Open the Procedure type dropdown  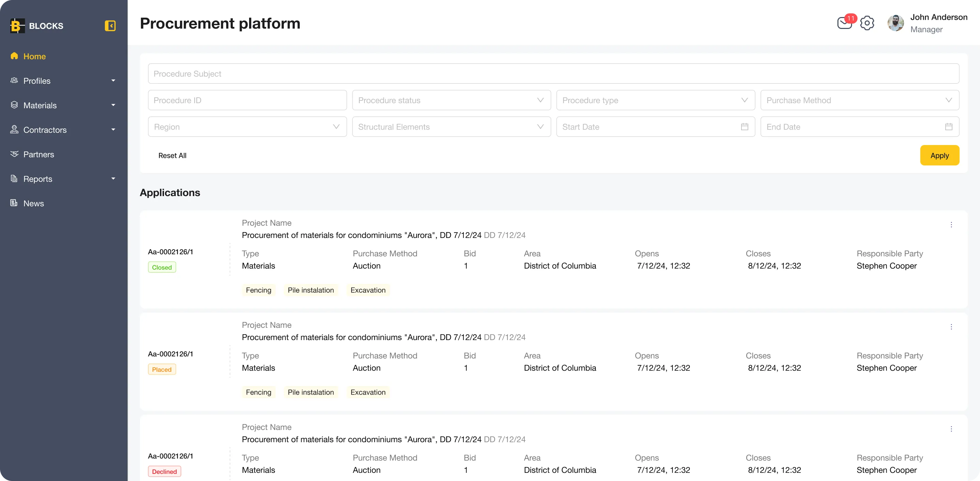[x=655, y=100]
